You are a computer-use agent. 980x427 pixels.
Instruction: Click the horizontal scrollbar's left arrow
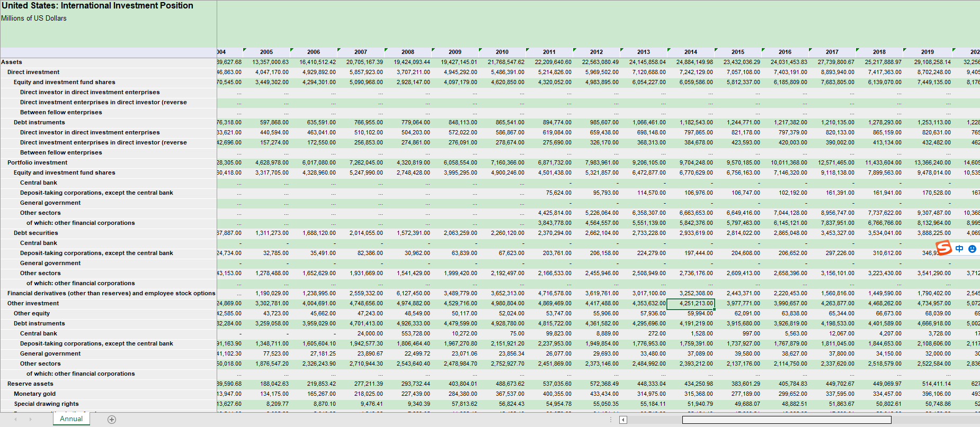click(623, 420)
